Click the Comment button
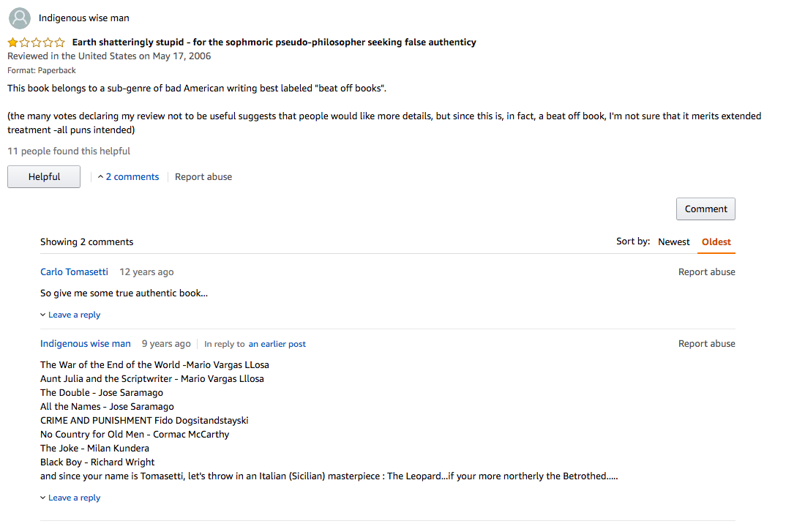The width and height of the screenshot is (786, 532). click(705, 209)
